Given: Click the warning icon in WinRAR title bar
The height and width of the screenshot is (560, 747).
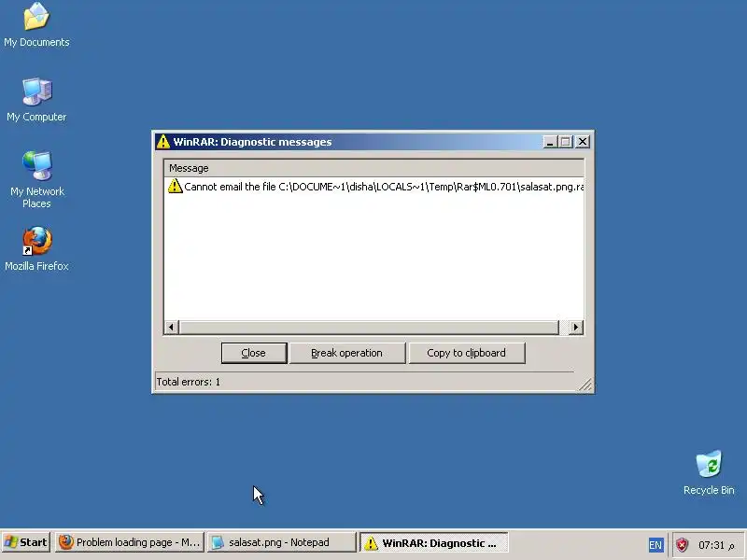Looking at the screenshot, I should (162, 142).
